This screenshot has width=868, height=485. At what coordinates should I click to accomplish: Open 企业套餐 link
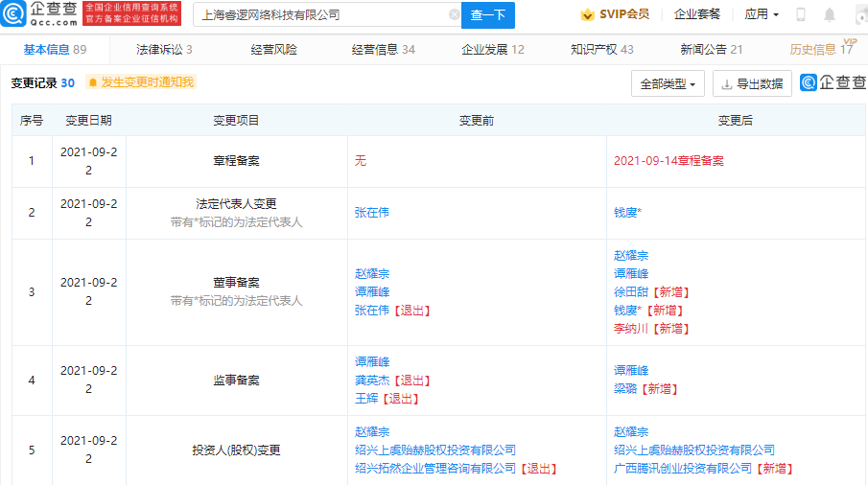pos(697,14)
